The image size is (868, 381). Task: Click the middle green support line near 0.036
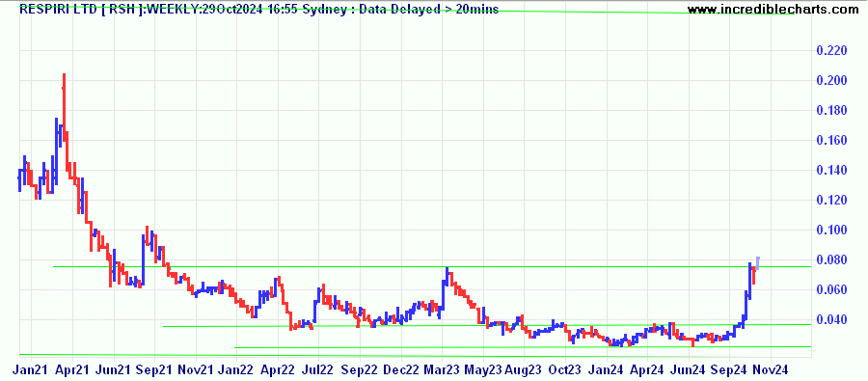(x=487, y=326)
